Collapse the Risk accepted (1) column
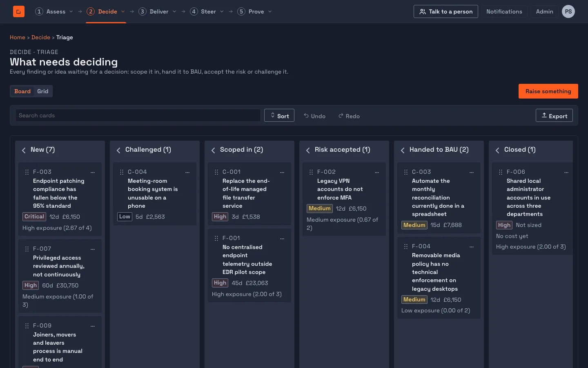The width and height of the screenshot is (588, 368). 308,150
